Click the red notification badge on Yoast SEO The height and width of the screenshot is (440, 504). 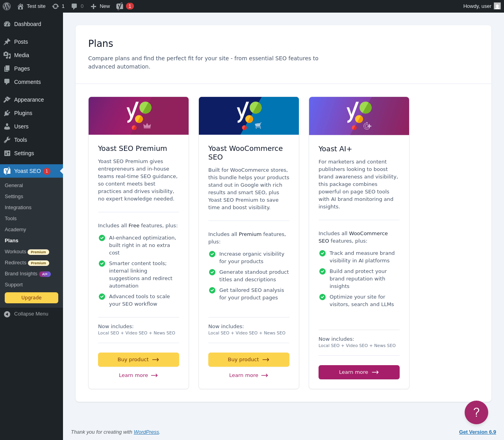tap(47, 171)
